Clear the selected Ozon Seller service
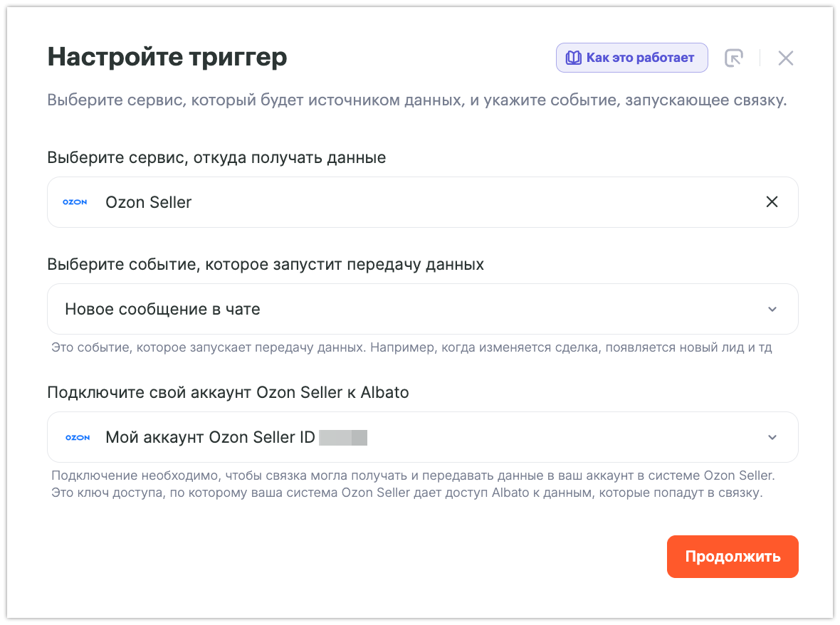The width and height of the screenshot is (840, 625). [x=772, y=202]
